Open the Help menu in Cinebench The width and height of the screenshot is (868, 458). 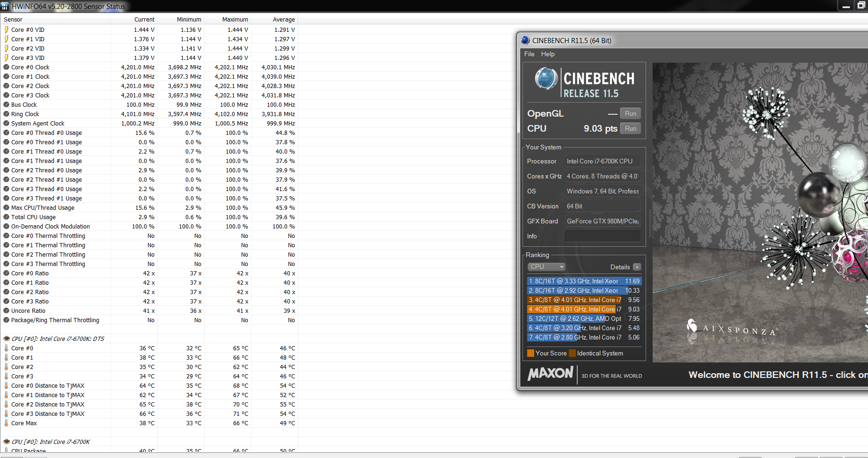[548, 54]
